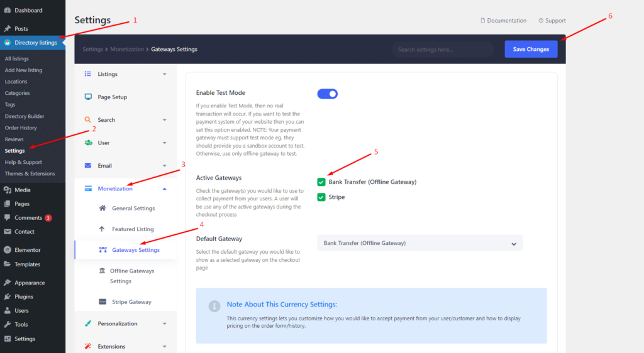The width and height of the screenshot is (644, 353).
Task: Click the Search settings here field
Action: pyautogui.click(x=443, y=50)
